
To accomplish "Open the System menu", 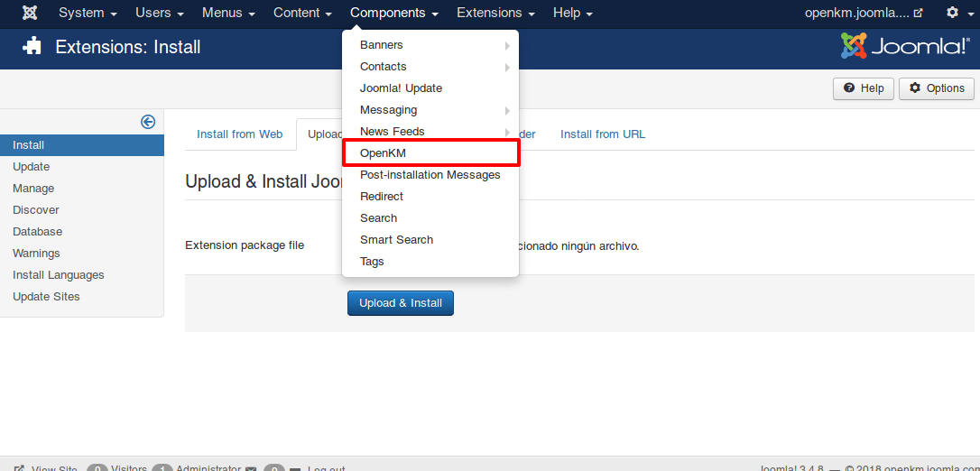I will click(x=88, y=13).
